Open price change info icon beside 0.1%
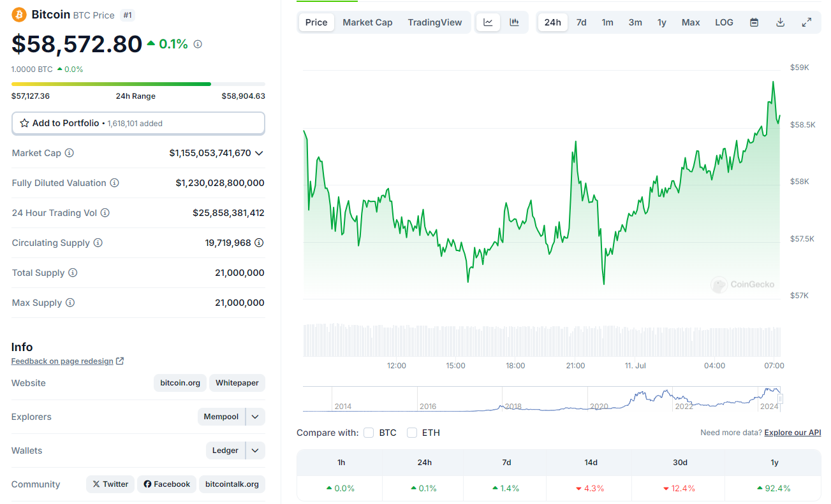831x504 pixels. pyautogui.click(x=198, y=44)
